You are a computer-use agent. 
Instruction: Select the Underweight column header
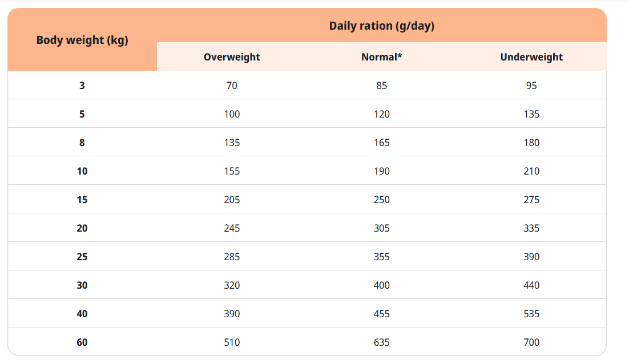531,57
